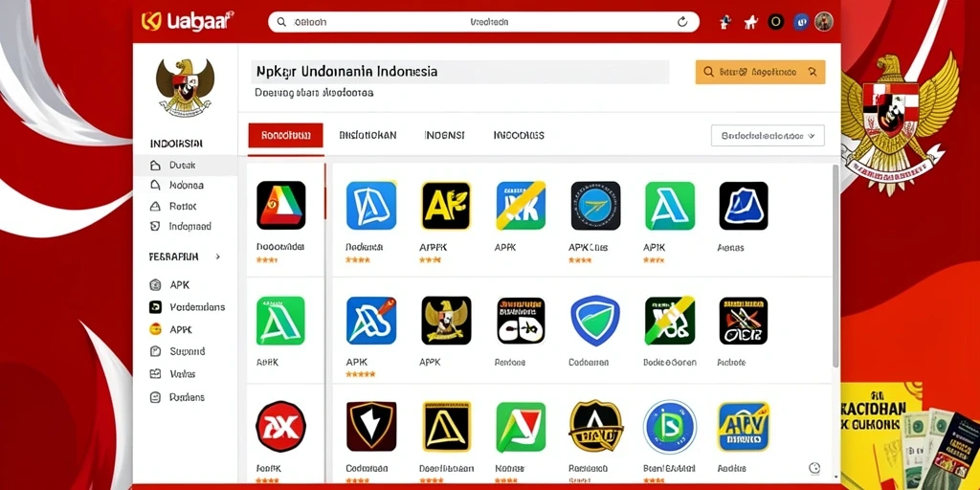The height and width of the screenshot is (490, 980).
Task: Open the blue shield Codbanen app icon
Action: pyautogui.click(x=595, y=321)
